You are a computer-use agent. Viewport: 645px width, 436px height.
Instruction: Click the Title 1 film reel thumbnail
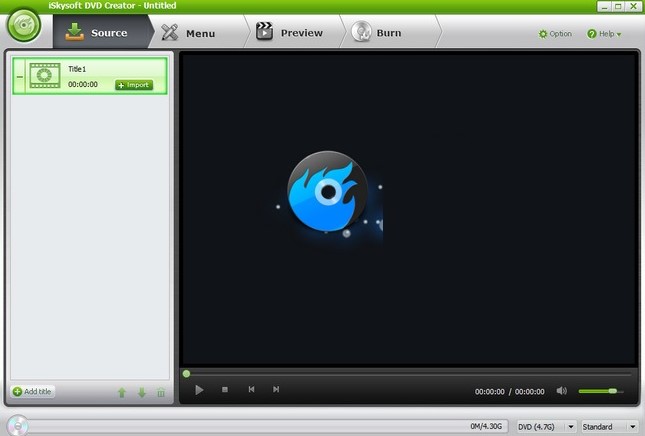tap(45, 76)
